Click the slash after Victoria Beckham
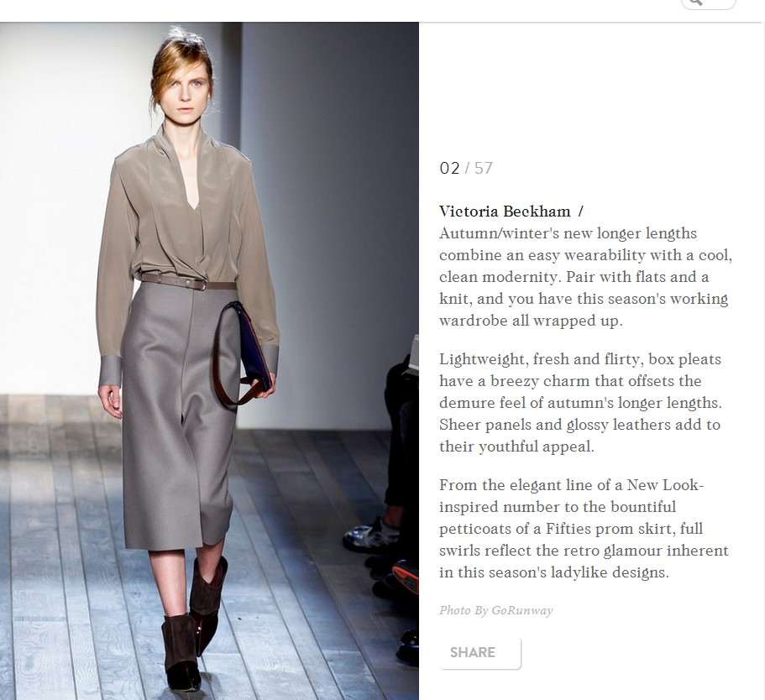This screenshot has height=700, width=765. [580, 212]
